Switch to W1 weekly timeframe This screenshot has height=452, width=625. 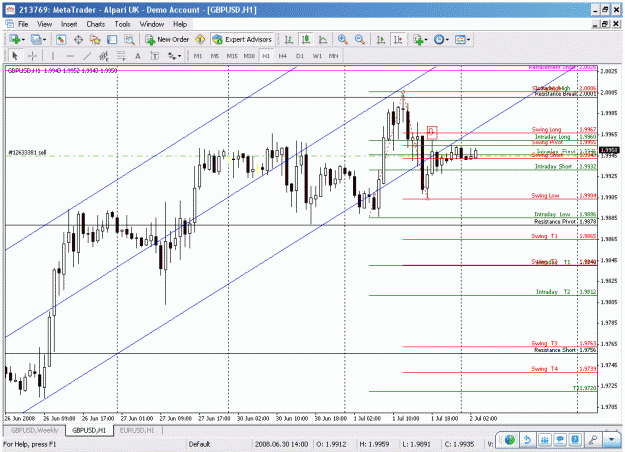click(x=317, y=56)
